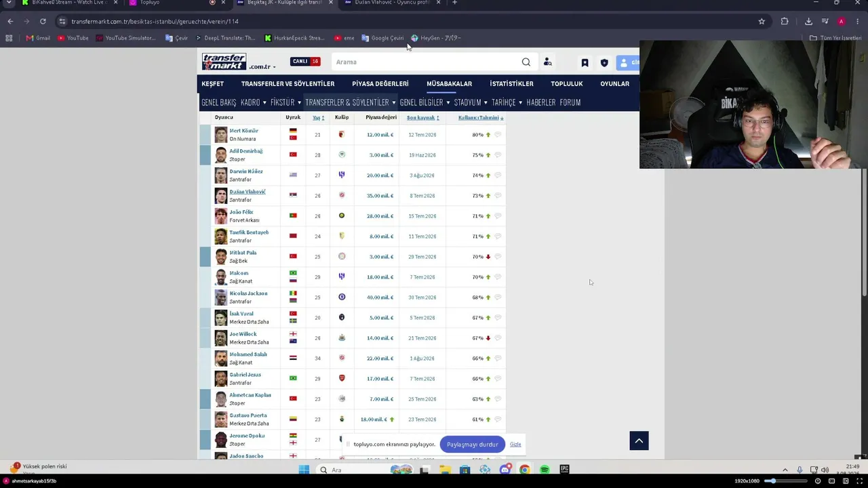This screenshot has width=868, height=488.
Task: Open the browser extensions puzzle icon
Action: point(785,21)
